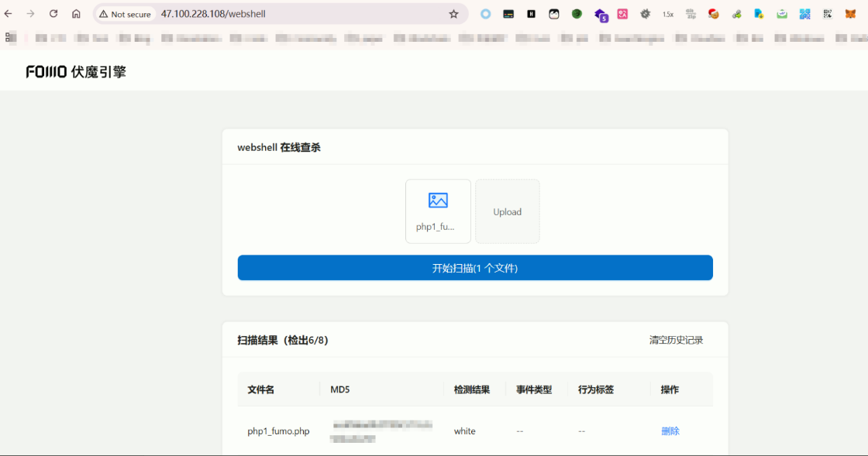Open the MetaMask fox extension
This screenshot has height=456, width=868.
coord(850,14)
